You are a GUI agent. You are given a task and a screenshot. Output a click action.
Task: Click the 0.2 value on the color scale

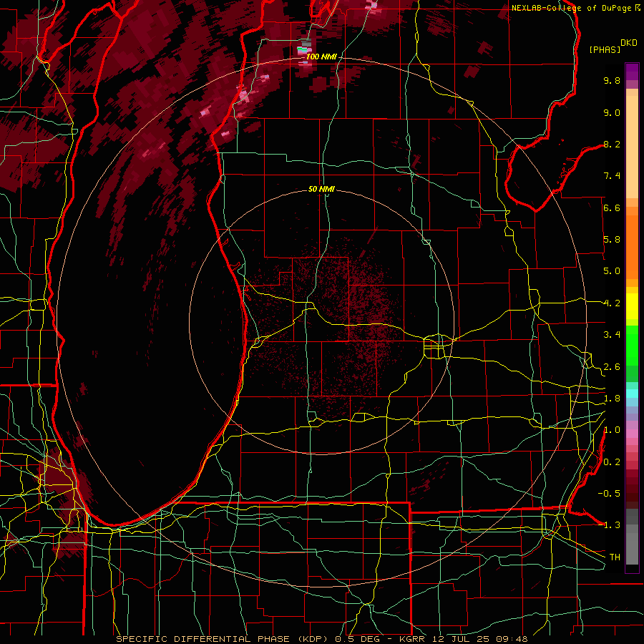(612, 462)
